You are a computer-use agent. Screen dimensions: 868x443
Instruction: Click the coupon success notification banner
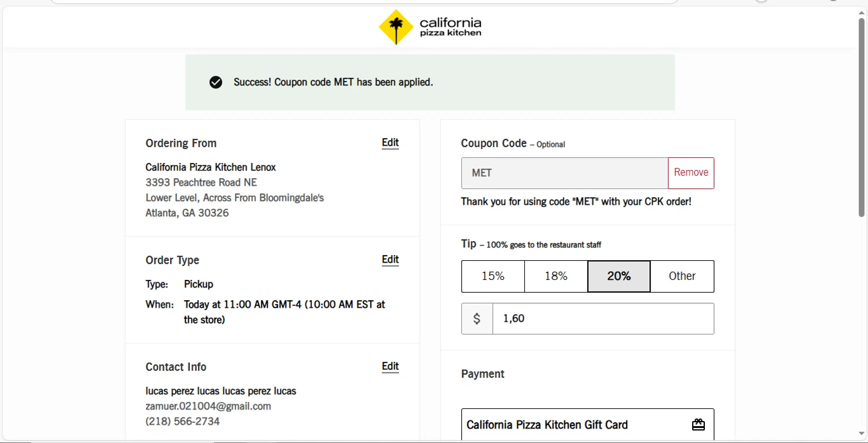429,82
